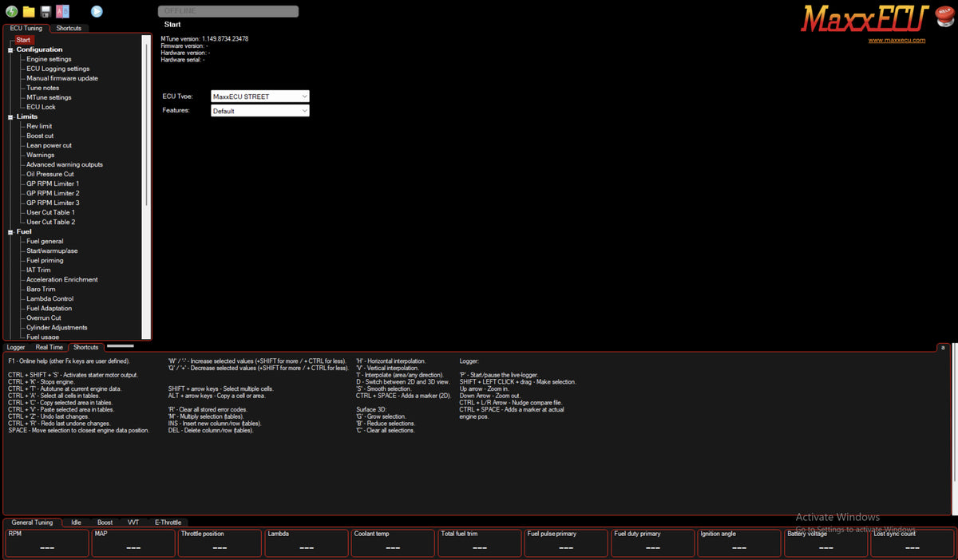Screen dimensions: 958x560
Task: Click the MaxxECU logo
Action: pos(865,18)
